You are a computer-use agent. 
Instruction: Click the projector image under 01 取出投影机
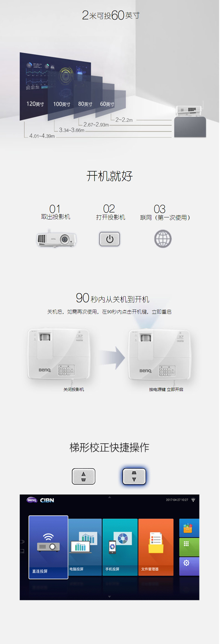click(x=56, y=239)
